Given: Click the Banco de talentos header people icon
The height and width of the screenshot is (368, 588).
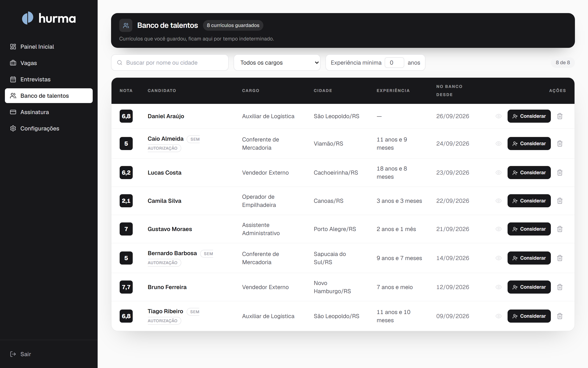Looking at the screenshot, I should tap(126, 25).
